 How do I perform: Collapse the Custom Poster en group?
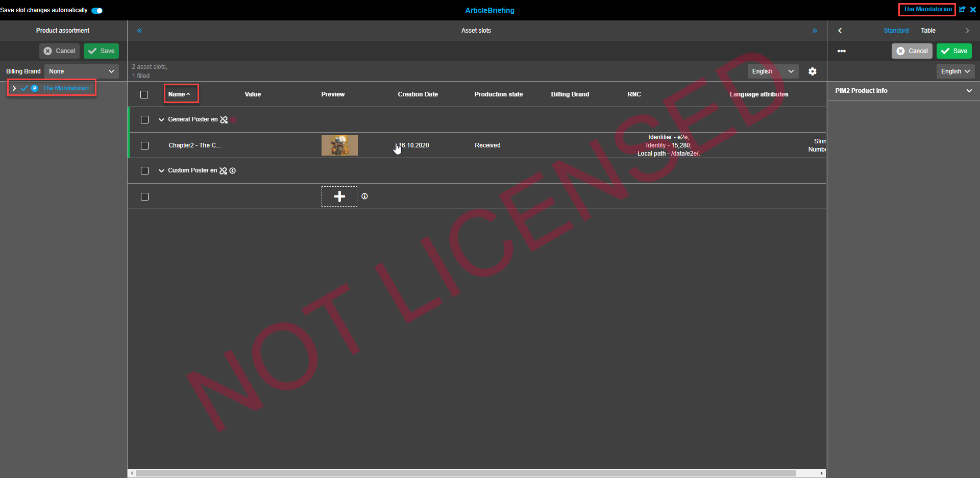pyautogui.click(x=161, y=171)
